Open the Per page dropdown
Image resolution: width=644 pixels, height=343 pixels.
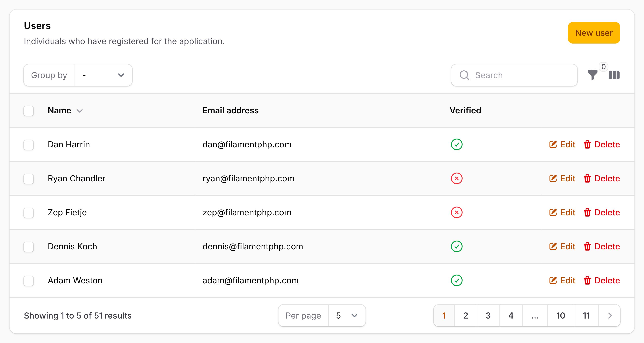click(347, 316)
